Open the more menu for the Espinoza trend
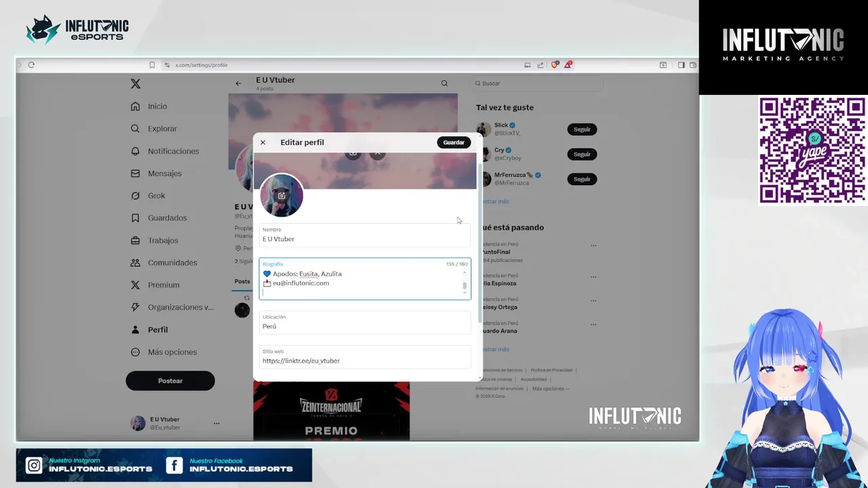The width and height of the screenshot is (868, 488). 593,277
